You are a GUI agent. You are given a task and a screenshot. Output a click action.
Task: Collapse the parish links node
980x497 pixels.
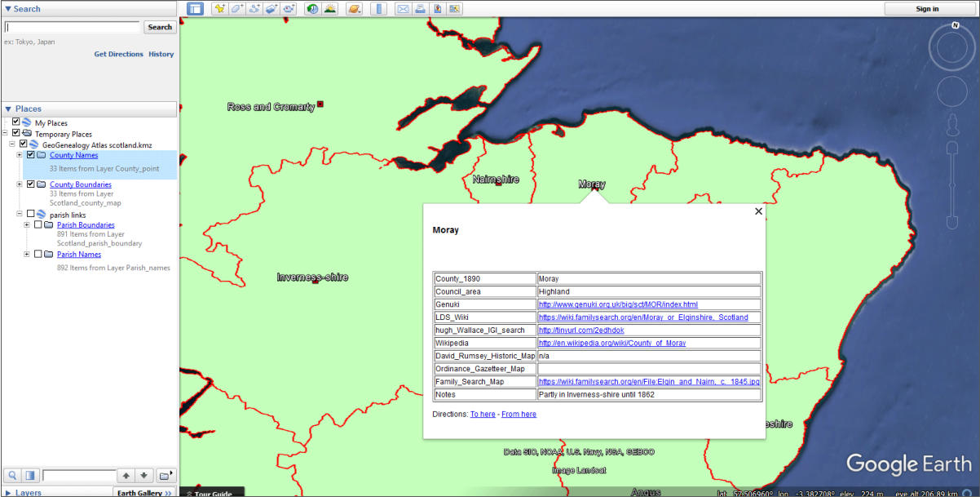click(20, 214)
